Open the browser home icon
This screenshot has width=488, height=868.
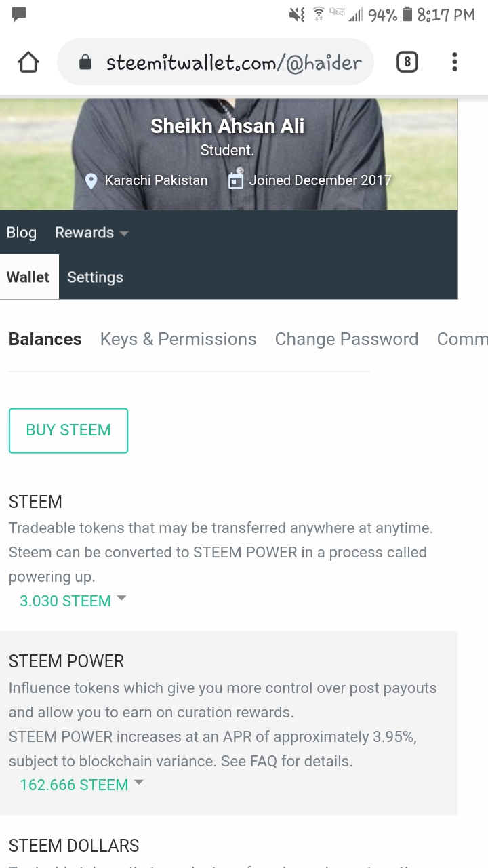pos(28,62)
